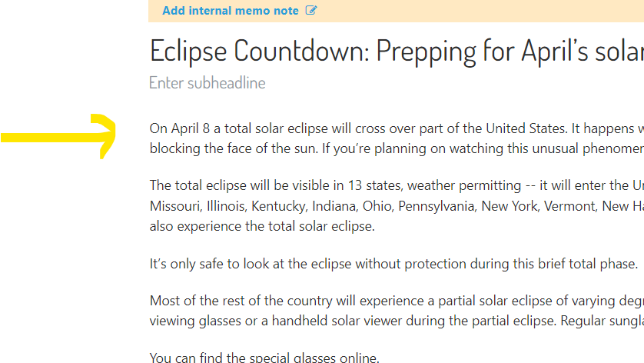The height and width of the screenshot is (363, 644).
Task: Click the pencil edit icon beside memo note
Action: (x=311, y=10)
